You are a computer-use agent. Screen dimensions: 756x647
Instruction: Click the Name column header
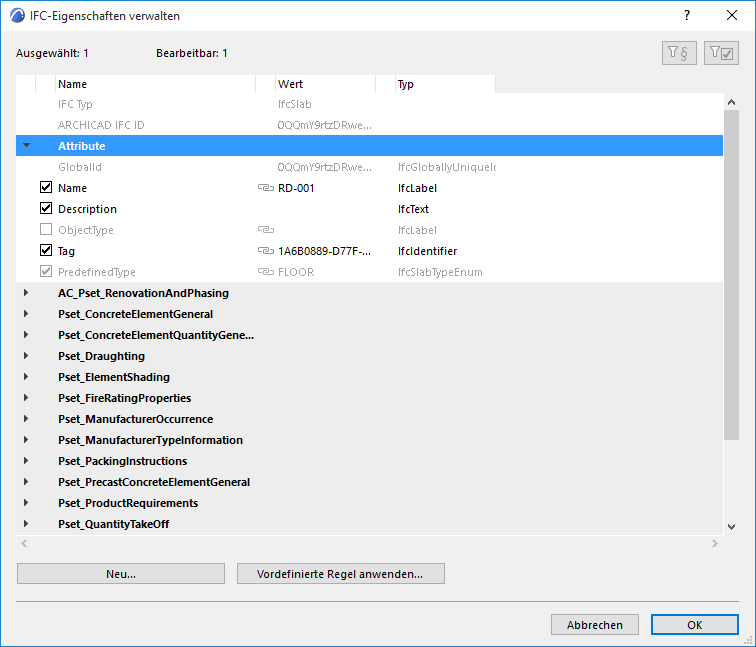pos(155,84)
